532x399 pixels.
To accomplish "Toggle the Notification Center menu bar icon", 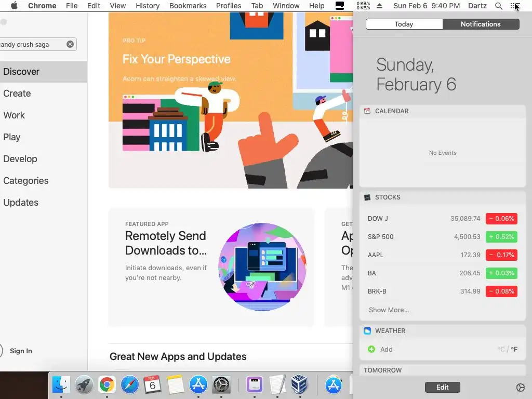I will point(515,6).
